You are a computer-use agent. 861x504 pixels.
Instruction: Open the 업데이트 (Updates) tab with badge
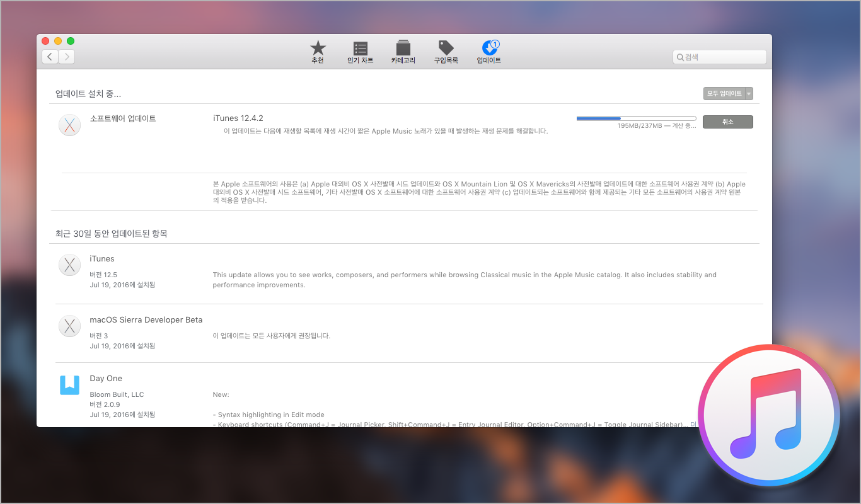click(489, 52)
